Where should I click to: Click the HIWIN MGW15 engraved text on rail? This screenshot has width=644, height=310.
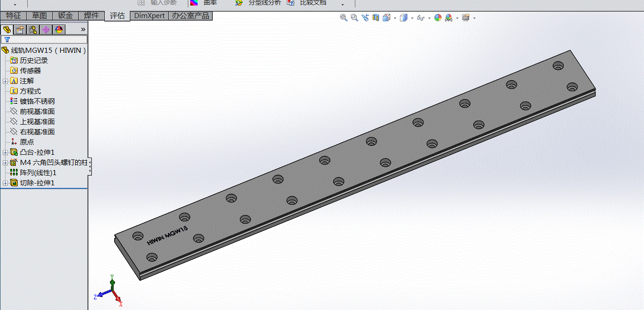[x=167, y=236]
